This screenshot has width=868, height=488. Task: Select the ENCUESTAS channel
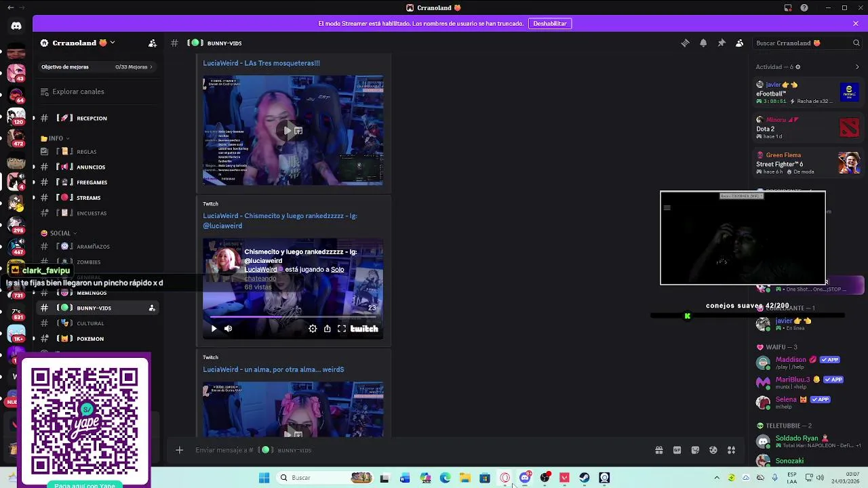tap(98, 213)
